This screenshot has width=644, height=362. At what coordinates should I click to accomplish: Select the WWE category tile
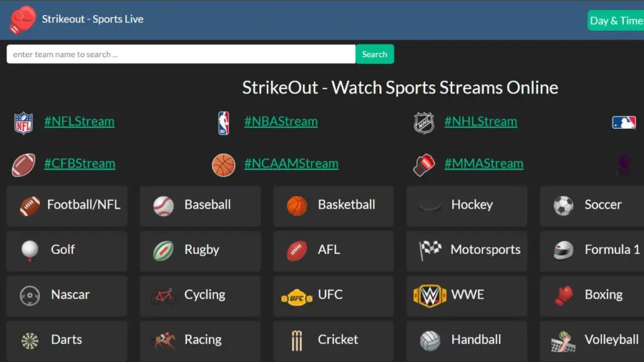click(467, 295)
